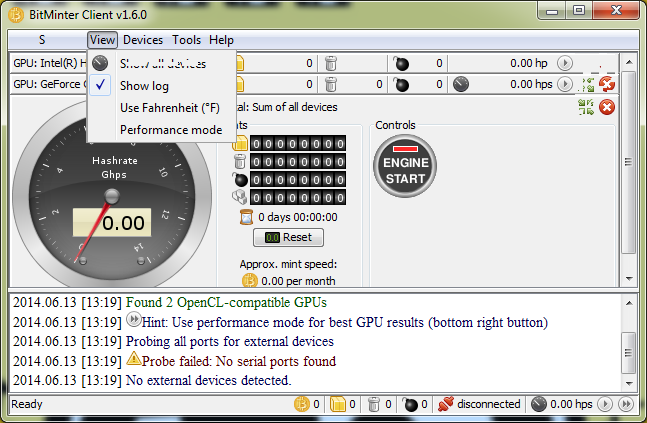The image size is (647, 423).
Task: Click the Hashrate Ghps gauge dial
Action: point(112,192)
